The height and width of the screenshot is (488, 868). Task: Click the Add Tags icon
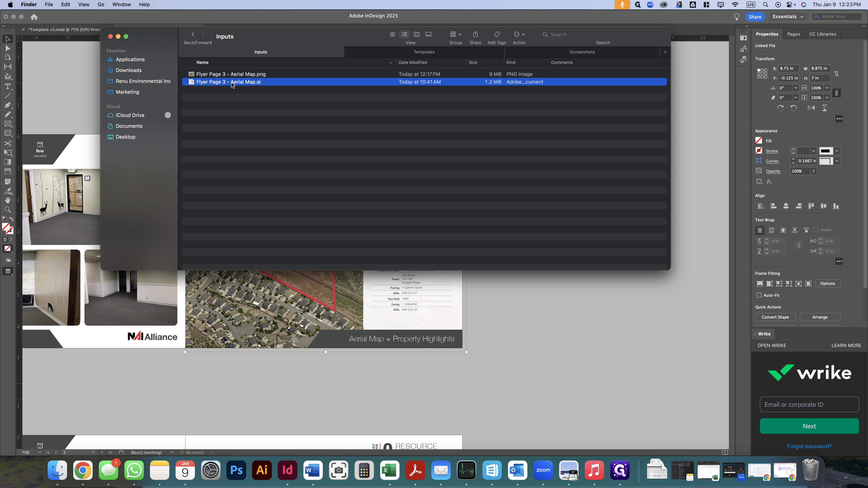click(x=497, y=34)
